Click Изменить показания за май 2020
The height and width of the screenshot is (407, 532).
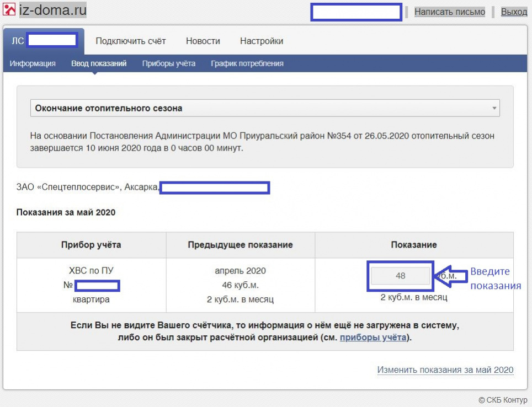pyautogui.click(x=445, y=370)
